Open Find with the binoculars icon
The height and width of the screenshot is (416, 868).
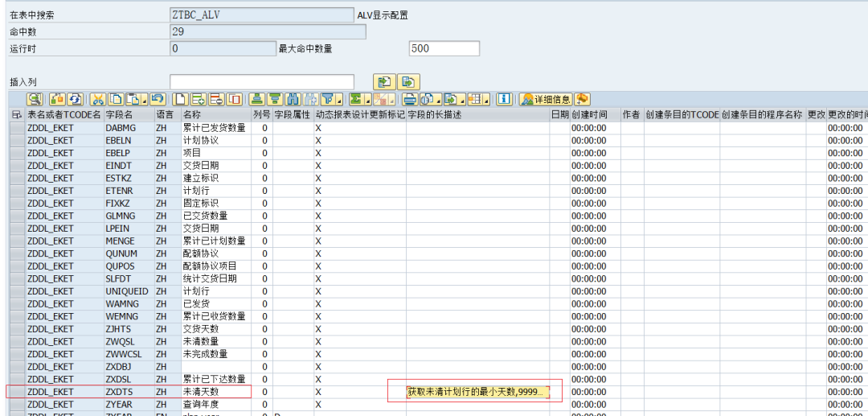pyautogui.click(x=293, y=99)
